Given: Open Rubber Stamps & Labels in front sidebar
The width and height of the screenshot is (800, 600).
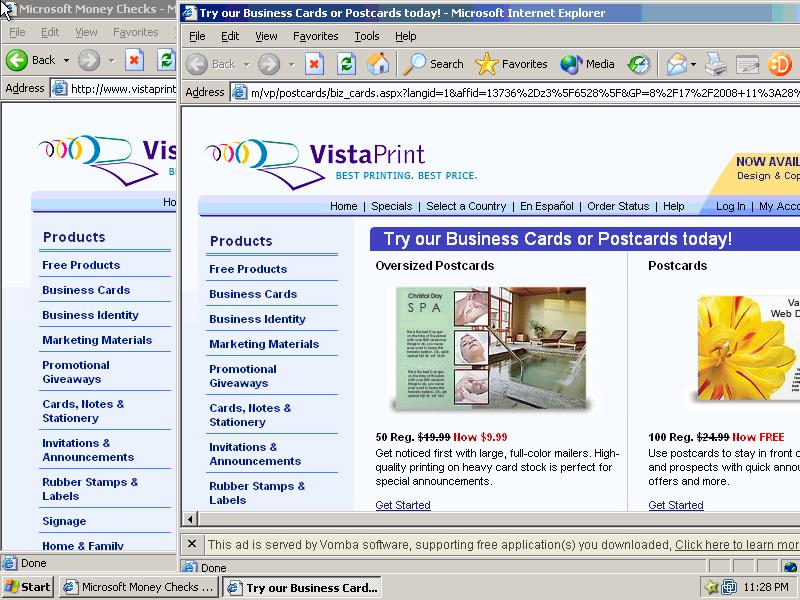Looking at the screenshot, I should point(257,493).
